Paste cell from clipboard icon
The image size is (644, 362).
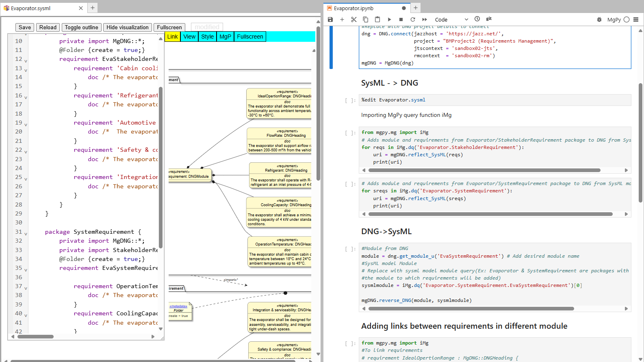pyautogui.click(x=377, y=19)
